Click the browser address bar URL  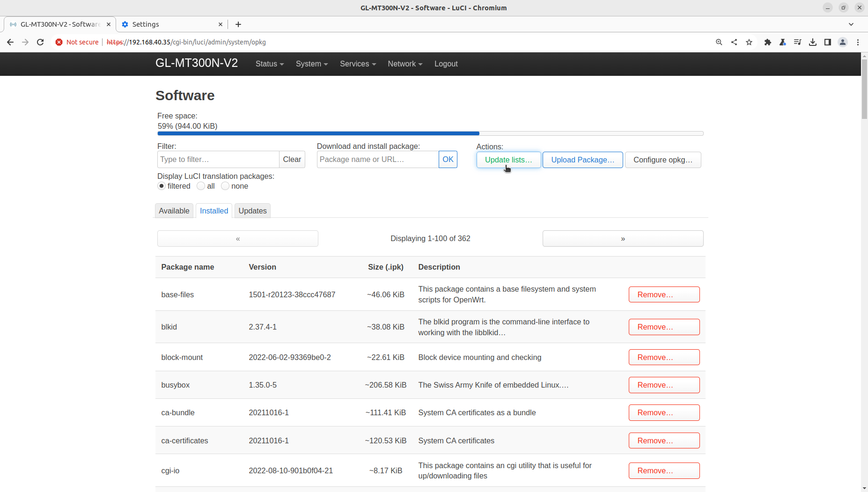(186, 42)
